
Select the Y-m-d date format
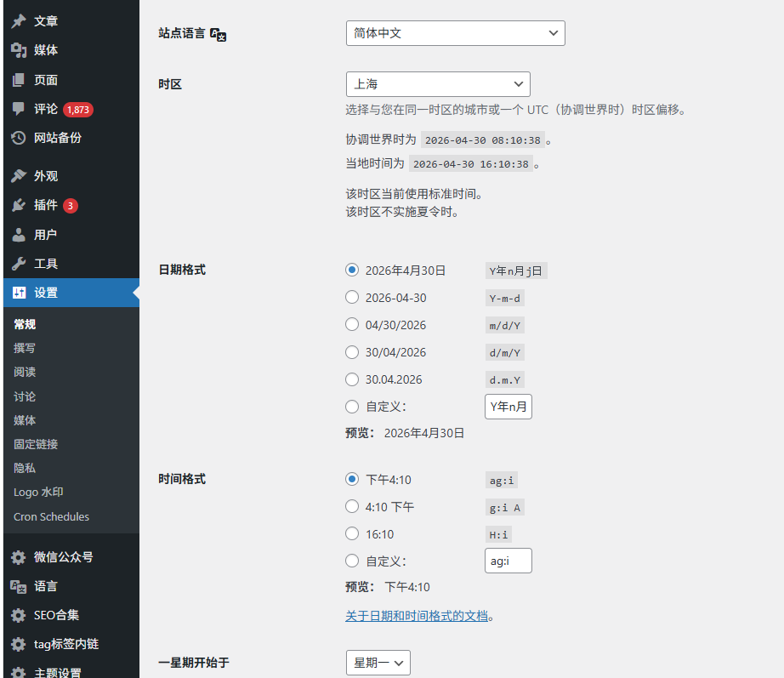352,297
